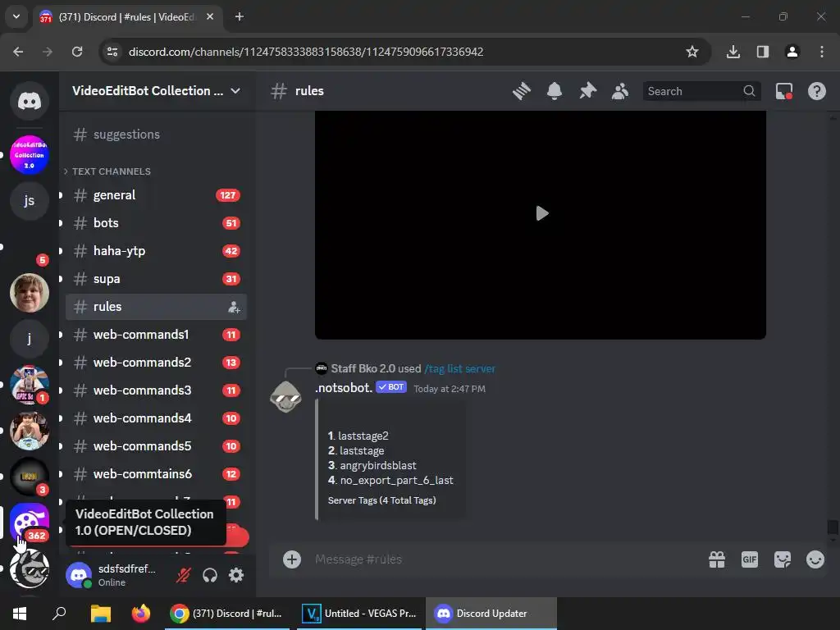The width and height of the screenshot is (840, 630).
Task: Open the 'js' server icon
Action: point(30,200)
